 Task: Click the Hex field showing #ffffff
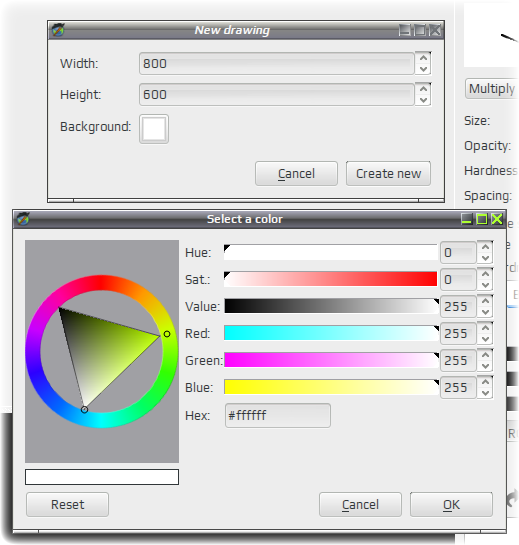coord(278,415)
